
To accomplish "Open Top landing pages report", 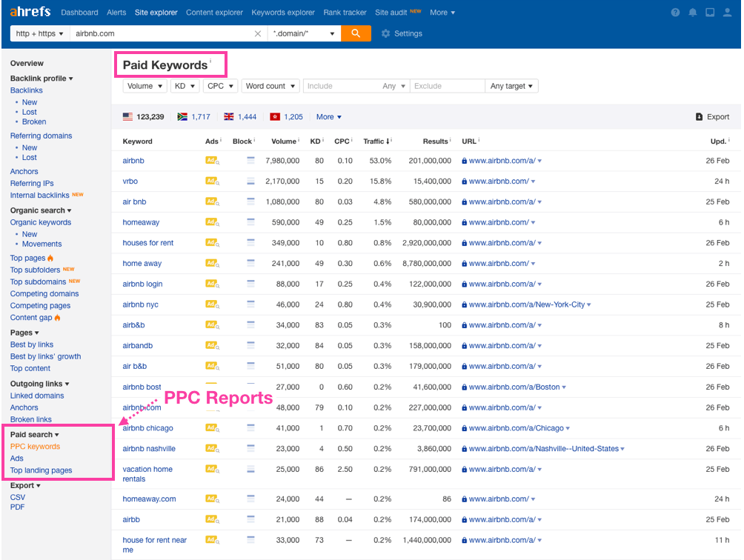I will tap(41, 470).
